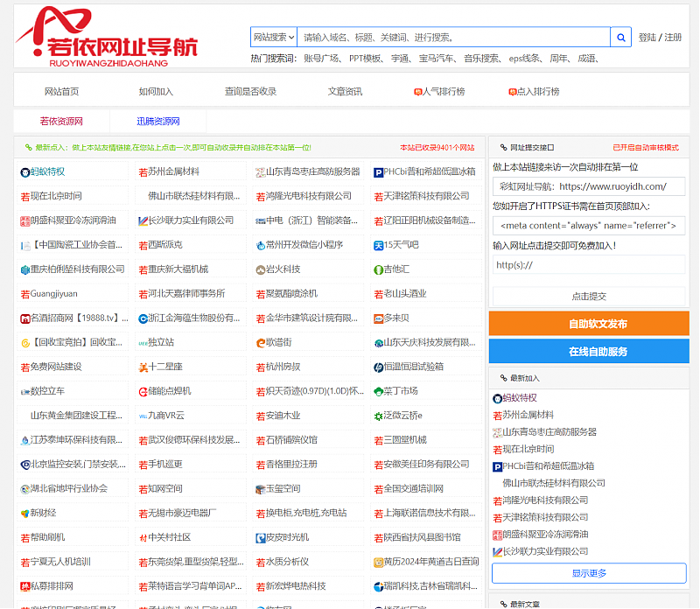Click the PHCbi普和希超低温冰箱 P icon in grid

[x=378, y=172]
